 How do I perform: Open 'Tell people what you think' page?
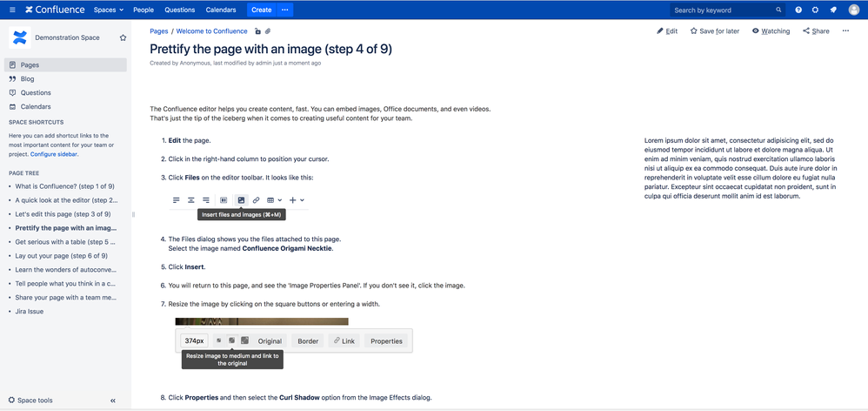pos(65,284)
